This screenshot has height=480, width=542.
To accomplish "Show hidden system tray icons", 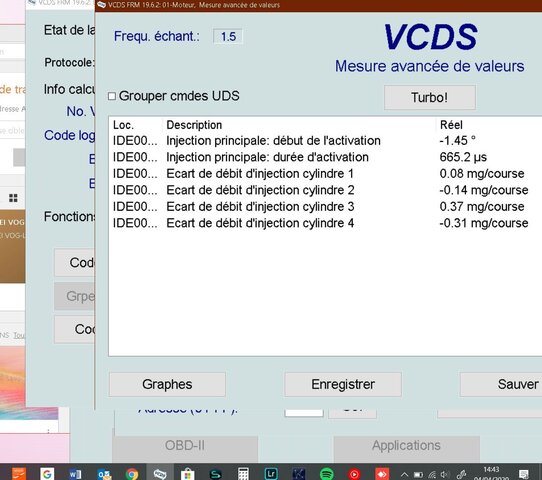I will pyautogui.click(x=404, y=474).
